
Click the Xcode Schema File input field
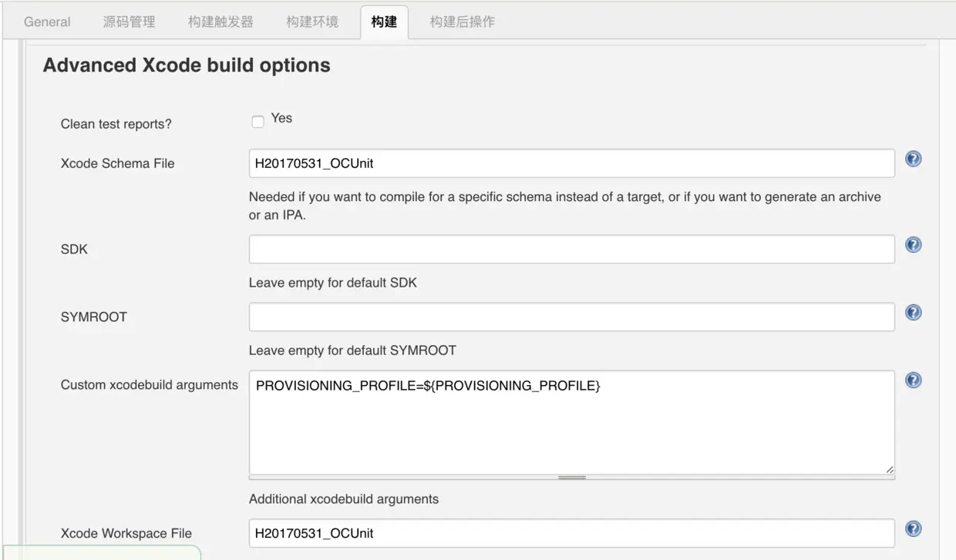(571, 163)
